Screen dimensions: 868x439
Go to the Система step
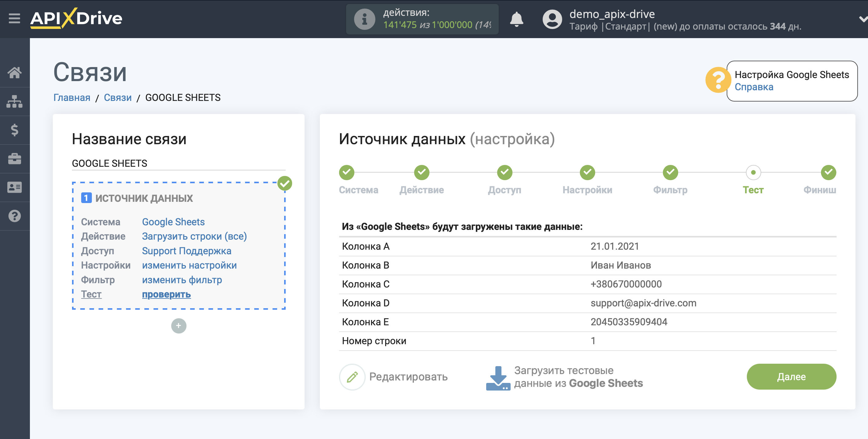[359, 190]
